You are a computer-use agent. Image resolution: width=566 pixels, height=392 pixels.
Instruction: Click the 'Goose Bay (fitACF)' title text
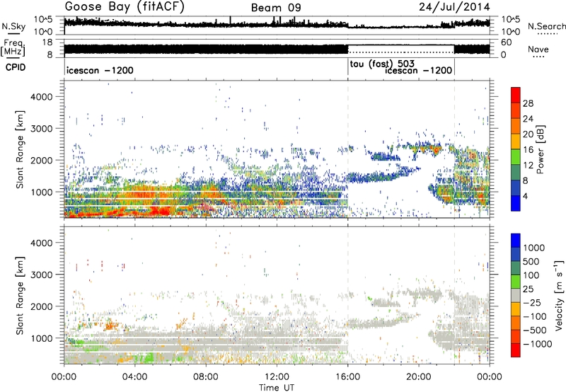point(127,6)
